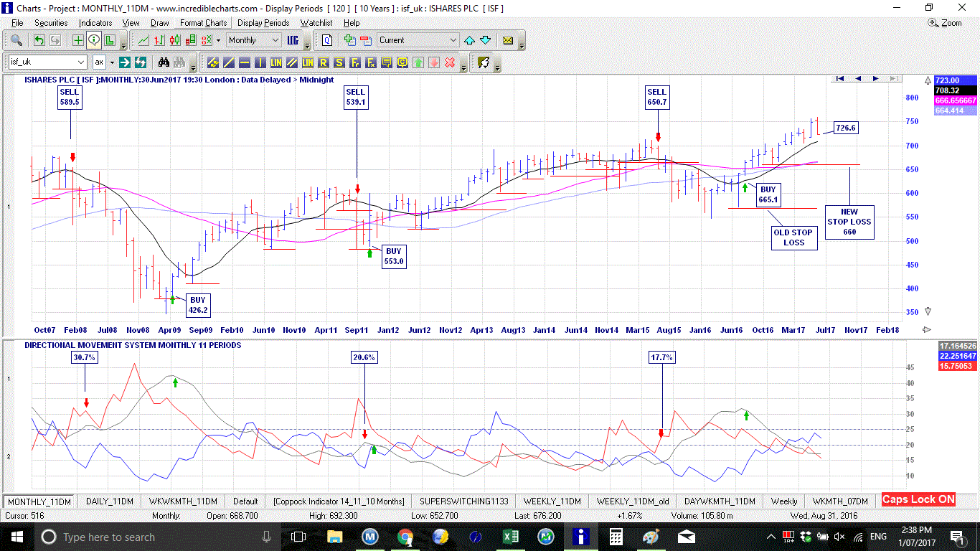980x551 pixels.
Task: Select the trend channel drawing tool icon
Action: point(212,62)
